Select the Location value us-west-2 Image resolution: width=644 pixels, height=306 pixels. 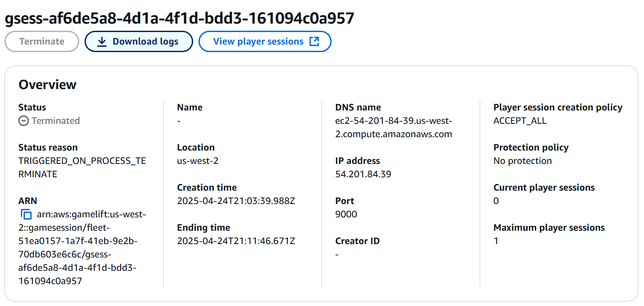(x=198, y=160)
